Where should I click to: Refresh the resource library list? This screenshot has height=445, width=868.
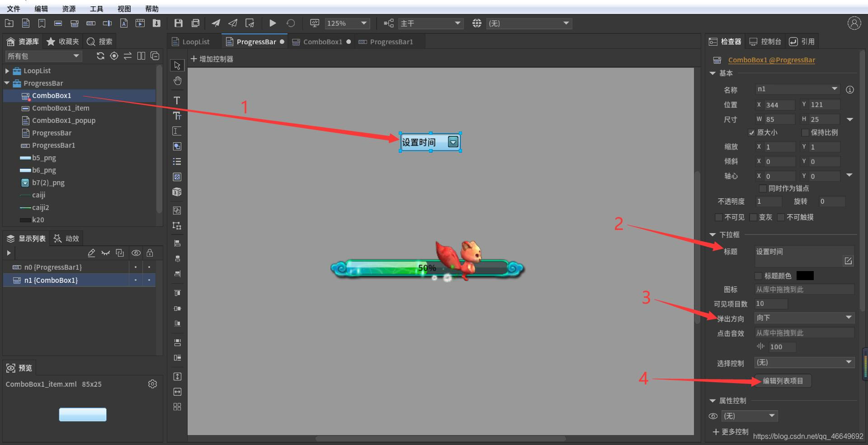[100, 56]
